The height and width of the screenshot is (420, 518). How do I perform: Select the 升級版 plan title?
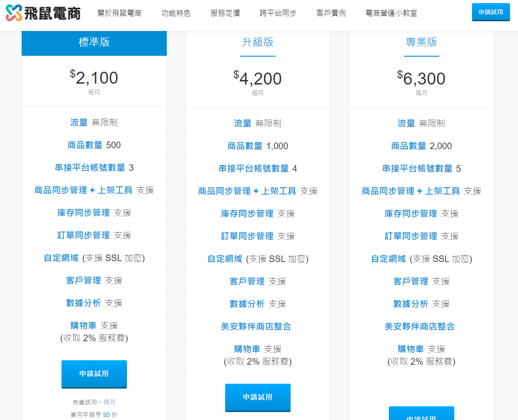pyautogui.click(x=257, y=42)
